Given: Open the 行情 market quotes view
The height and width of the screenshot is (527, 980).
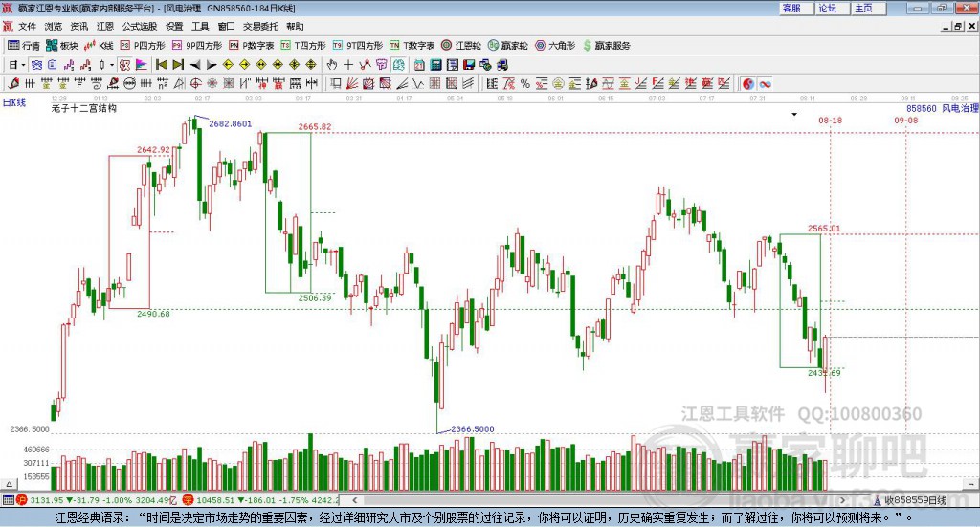Looking at the screenshot, I should tap(23, 46).
